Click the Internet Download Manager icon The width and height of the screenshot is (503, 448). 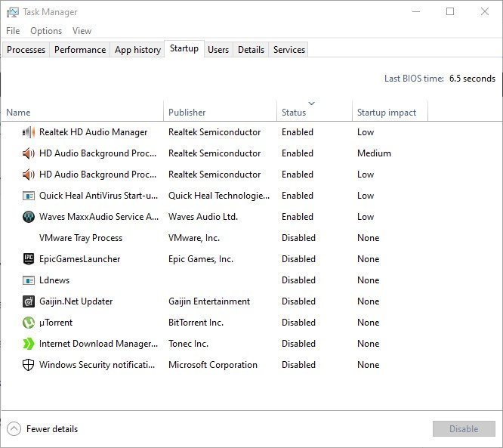point(29,344)
